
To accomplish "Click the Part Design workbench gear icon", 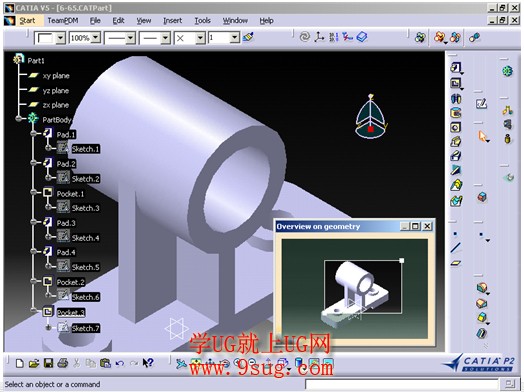I will [x=507, y=71].
